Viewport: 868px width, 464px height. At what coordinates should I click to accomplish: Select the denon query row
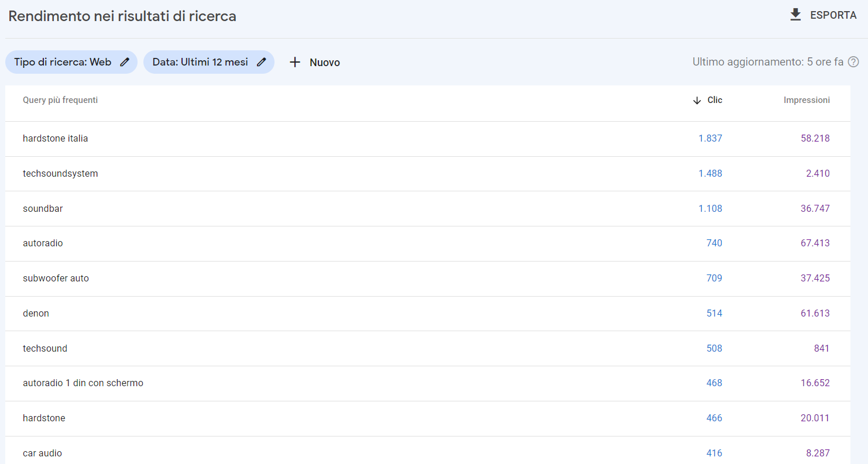click(428, 314)
